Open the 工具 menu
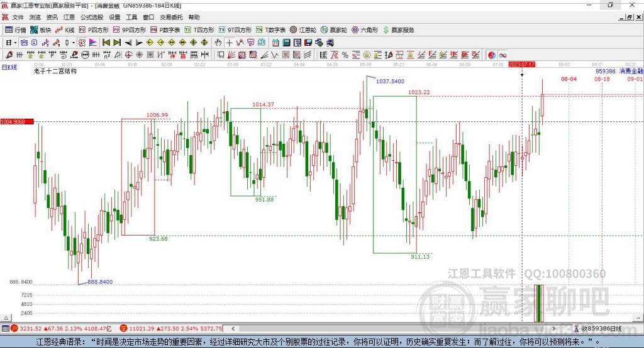Screen dimensions: 644x348 [x=131, y=17]
